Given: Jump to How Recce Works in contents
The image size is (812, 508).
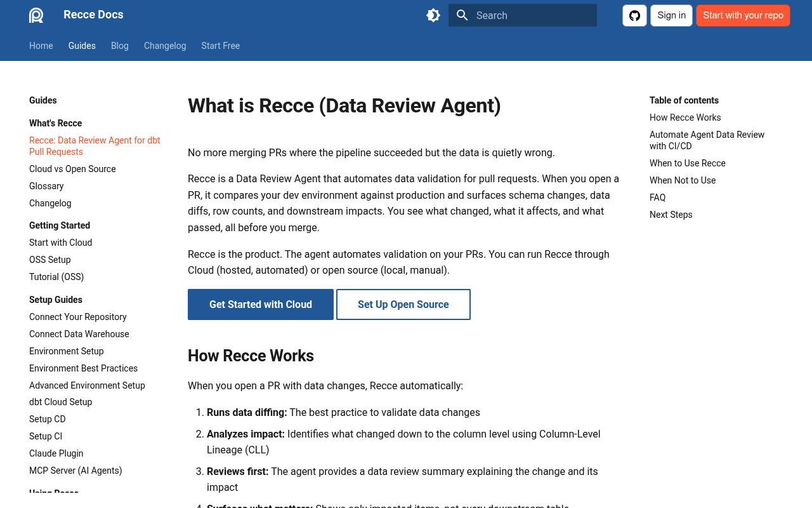Looking at the screenshot, I should tap(685, 117).
